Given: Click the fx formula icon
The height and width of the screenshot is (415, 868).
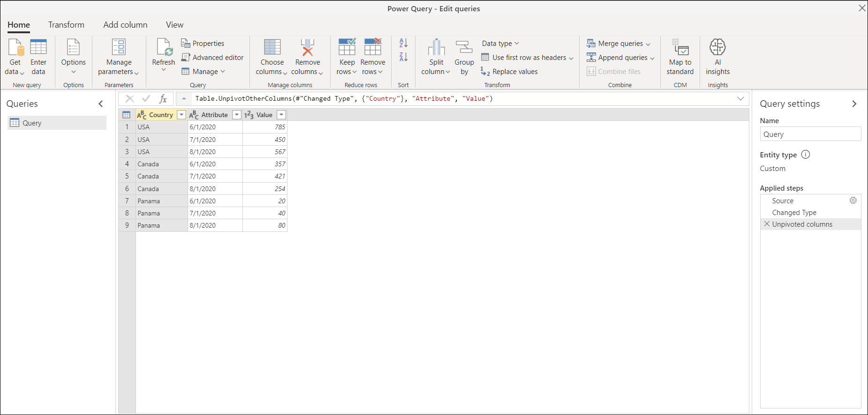Looking at the screenshot, I should point(163,98).
